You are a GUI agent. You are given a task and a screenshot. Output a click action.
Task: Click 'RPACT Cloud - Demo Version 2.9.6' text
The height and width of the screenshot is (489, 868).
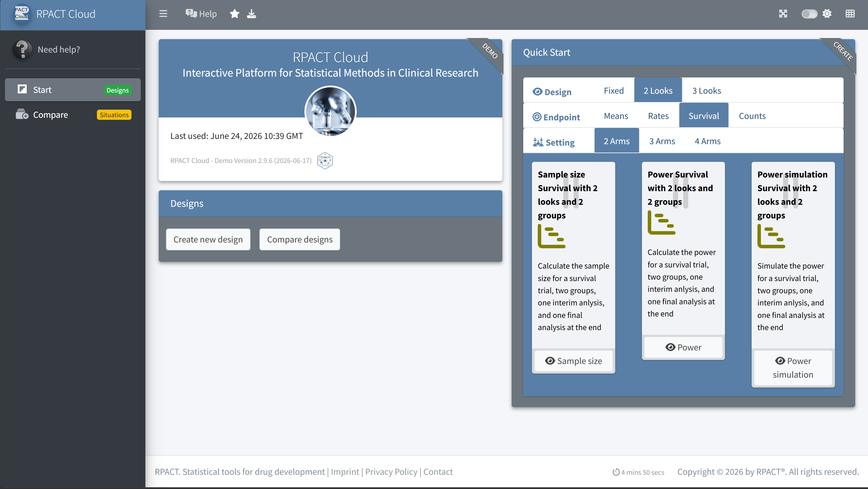coord(241,161)
